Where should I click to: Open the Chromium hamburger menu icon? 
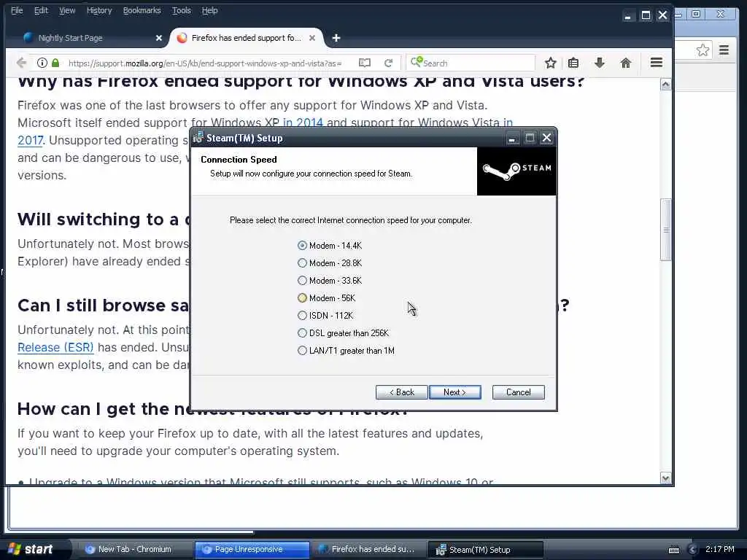coord(724,50)
